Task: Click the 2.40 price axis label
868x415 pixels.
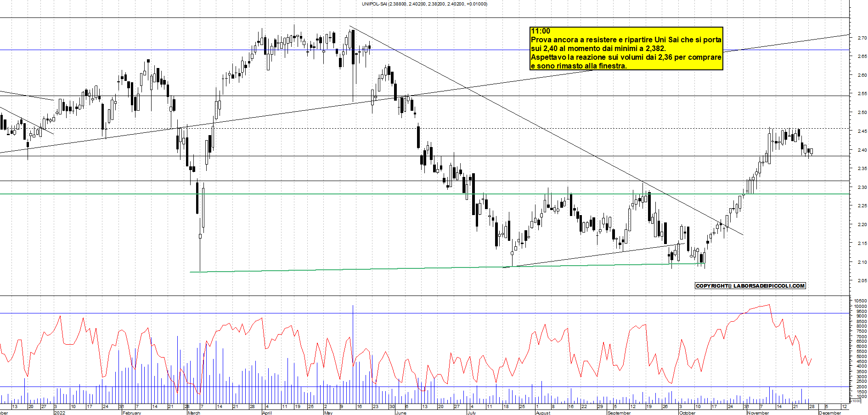Action: [862, 150]
